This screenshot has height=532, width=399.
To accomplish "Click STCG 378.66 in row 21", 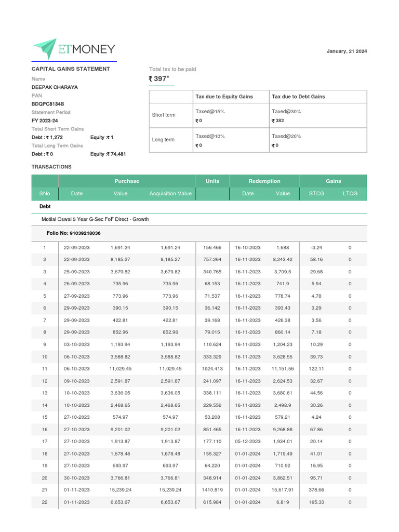I will point(316,490).
